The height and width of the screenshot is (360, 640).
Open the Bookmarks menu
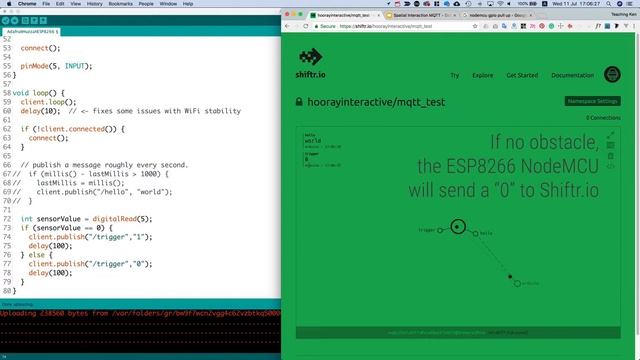tap(120, 4)
